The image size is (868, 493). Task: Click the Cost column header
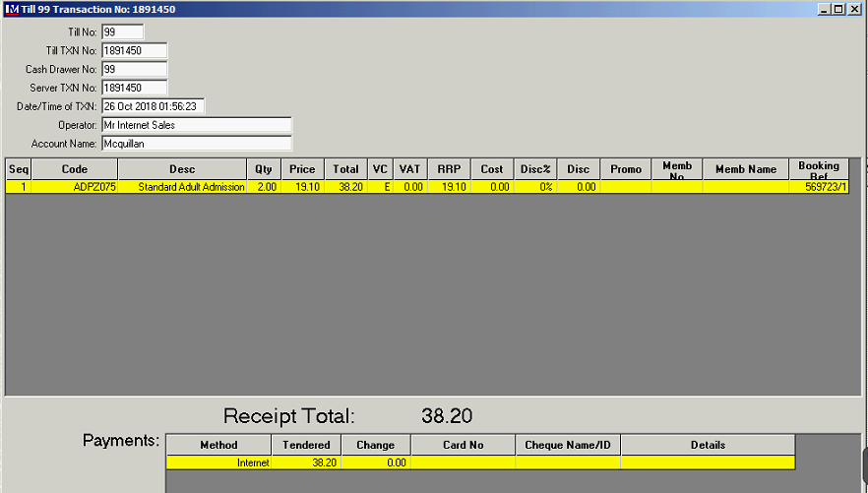[x=492, y=169]
